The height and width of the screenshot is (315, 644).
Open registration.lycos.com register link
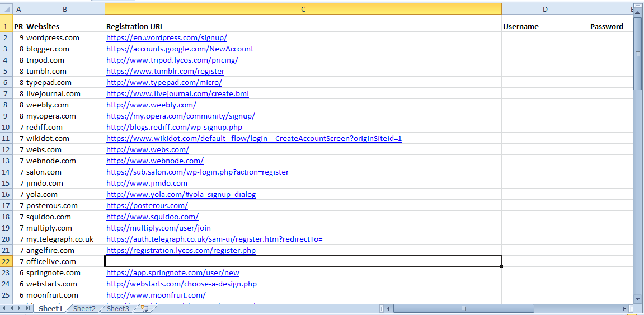[x=181, y=251]
